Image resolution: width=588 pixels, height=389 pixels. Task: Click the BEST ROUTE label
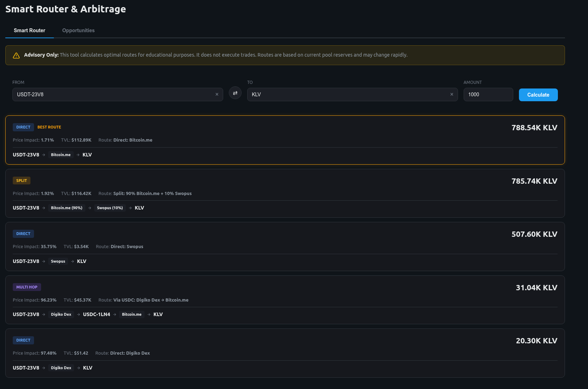pyautogui.click(x=49, y=127)
